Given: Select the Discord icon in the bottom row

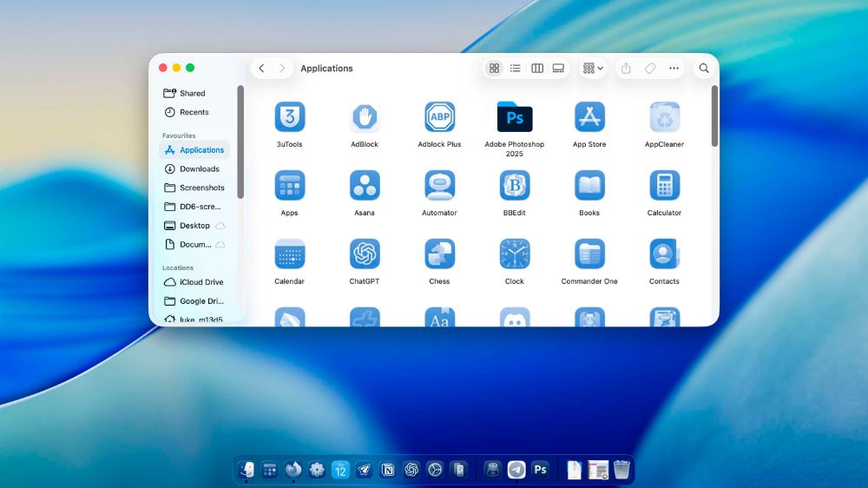Looking at the screenshot, I should point(514,317).
